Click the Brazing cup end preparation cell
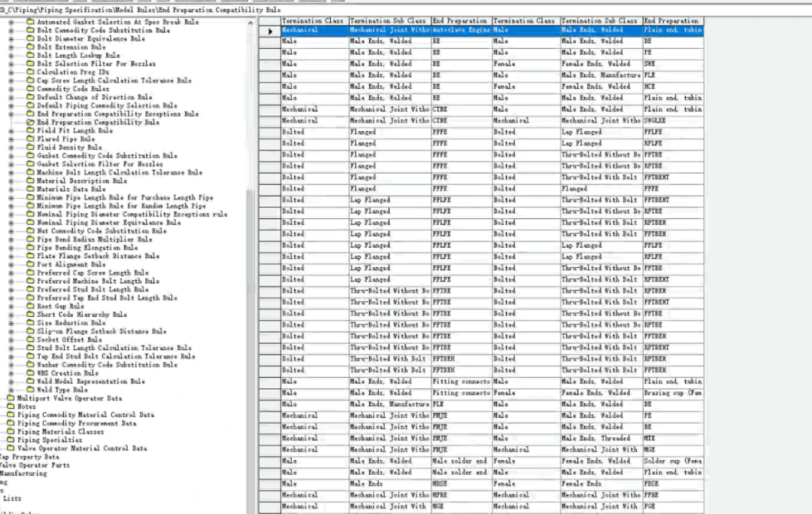The height and width of the screenshot is (514, 812). (x=673, y=393)
